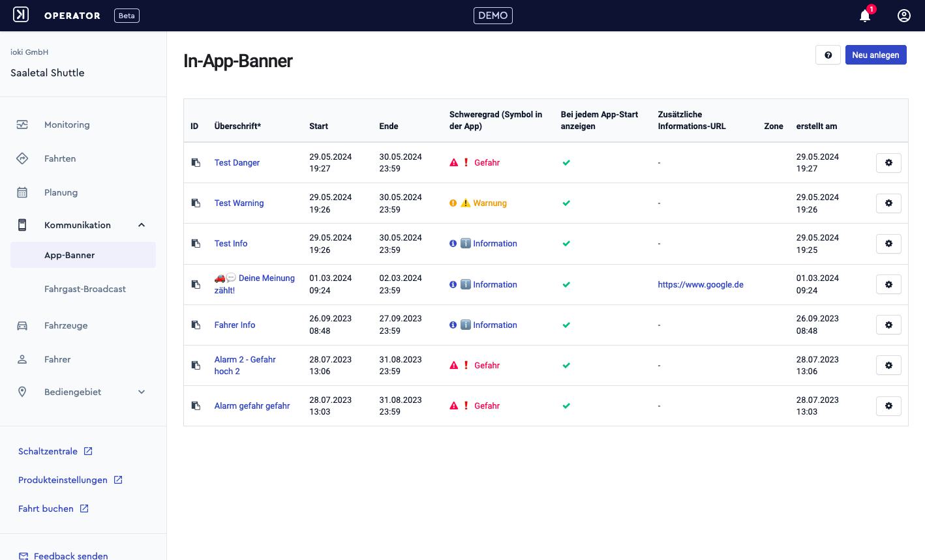Open the notifications bell
925x560 pixels.
coord(865,16)
